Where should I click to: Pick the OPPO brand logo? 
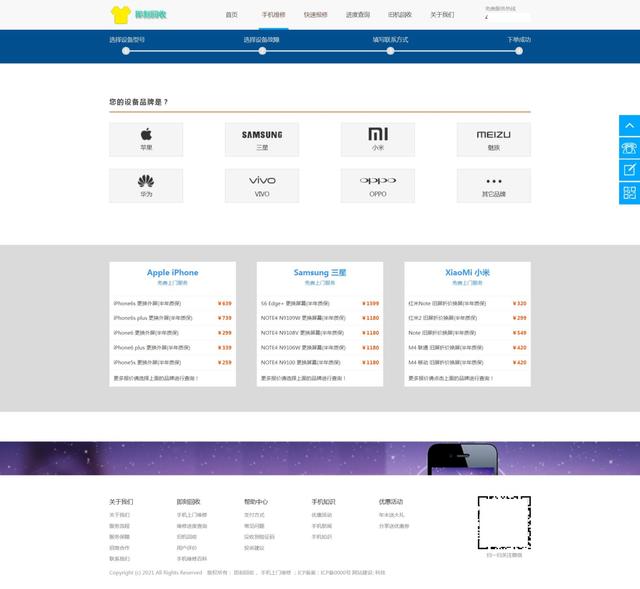point(378,181)
